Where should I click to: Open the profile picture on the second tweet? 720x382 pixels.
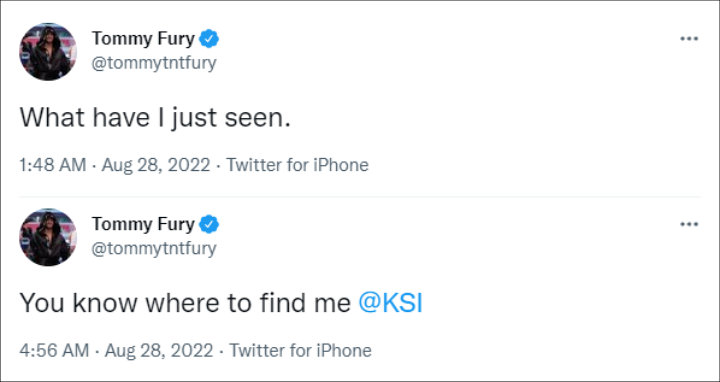[x=48, y=237]
